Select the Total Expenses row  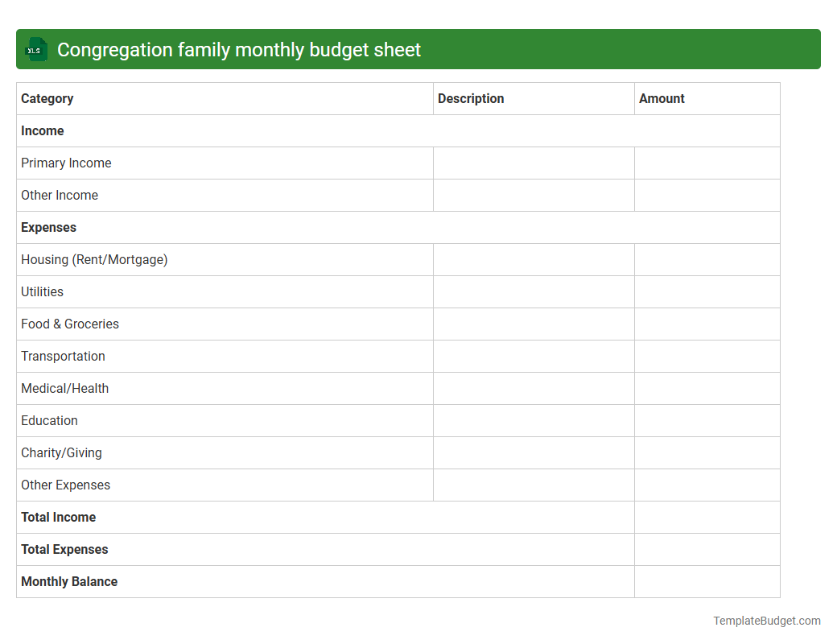64,549
